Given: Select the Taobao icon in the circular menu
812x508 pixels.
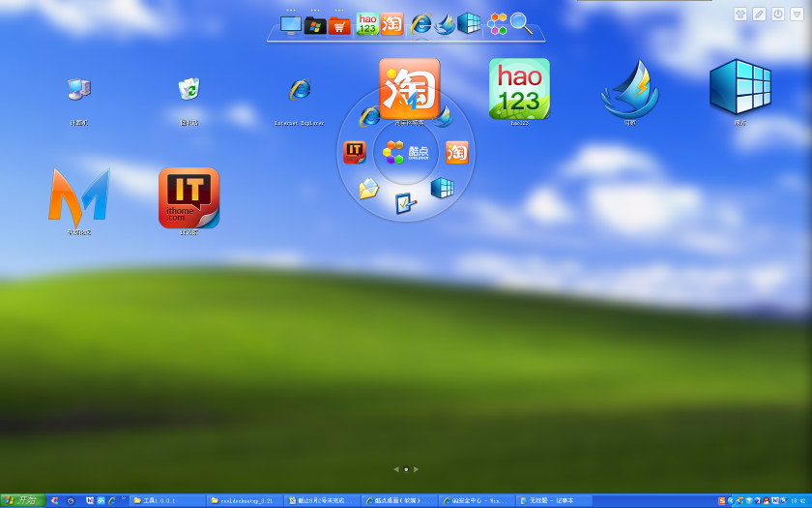Looking at the screenshot, I should click(457, 153).
